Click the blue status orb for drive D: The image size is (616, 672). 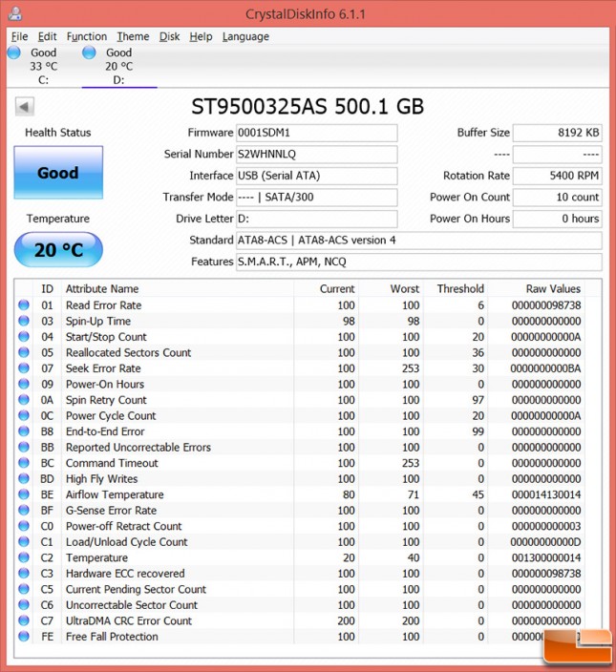89,52
